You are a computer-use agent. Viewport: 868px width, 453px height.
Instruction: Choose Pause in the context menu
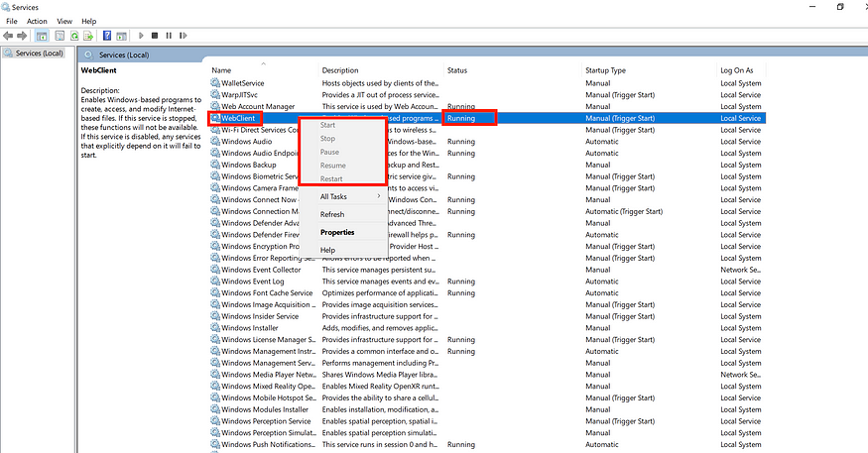pos(329,152)
